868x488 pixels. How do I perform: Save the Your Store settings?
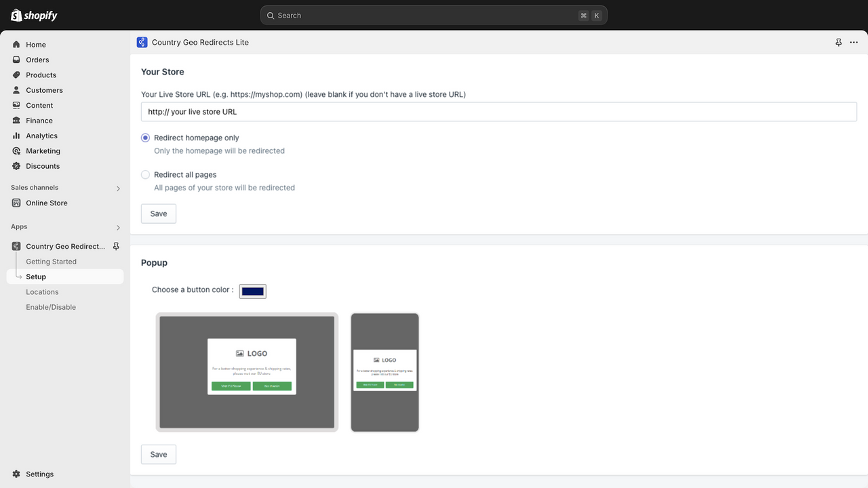[x=158, y=213]
